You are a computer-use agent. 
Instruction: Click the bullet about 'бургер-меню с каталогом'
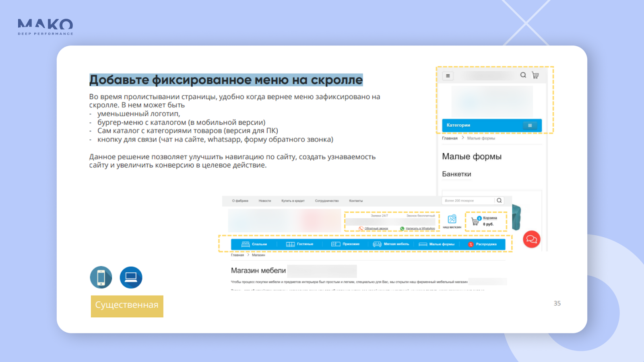(181, 122)
